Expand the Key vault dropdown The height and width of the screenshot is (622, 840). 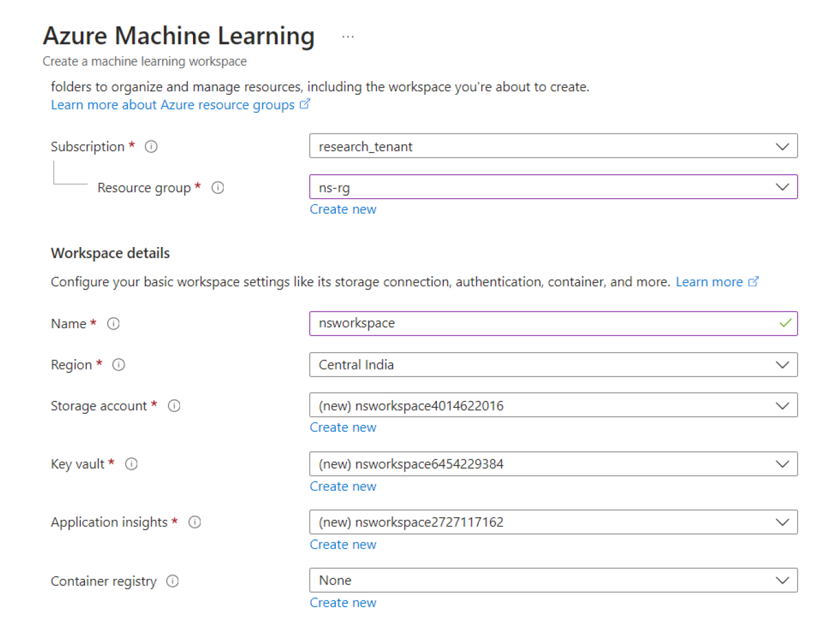pos(553,464)
